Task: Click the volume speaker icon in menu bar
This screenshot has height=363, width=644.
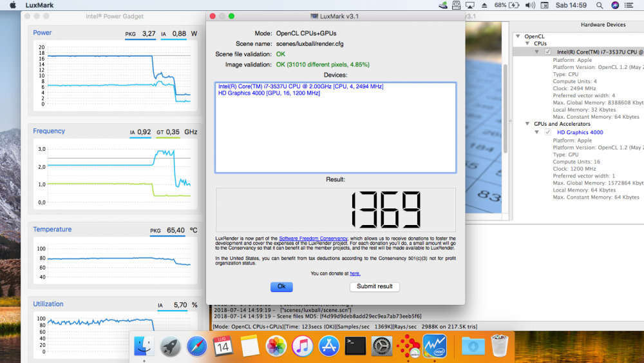Action: click(530, 5)
